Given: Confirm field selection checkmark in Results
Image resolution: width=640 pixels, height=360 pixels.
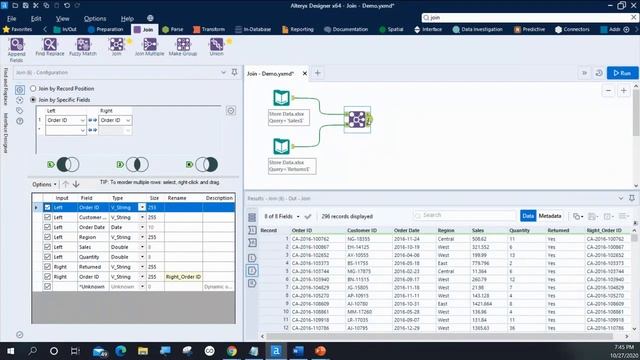Looking at the screenshot, I should click(308, 216).
